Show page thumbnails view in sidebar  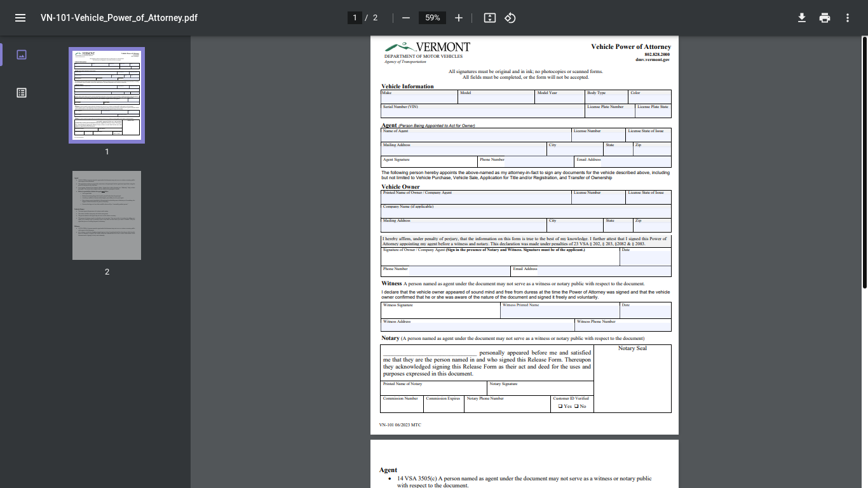pyautogui.click(x=22, y=55)
